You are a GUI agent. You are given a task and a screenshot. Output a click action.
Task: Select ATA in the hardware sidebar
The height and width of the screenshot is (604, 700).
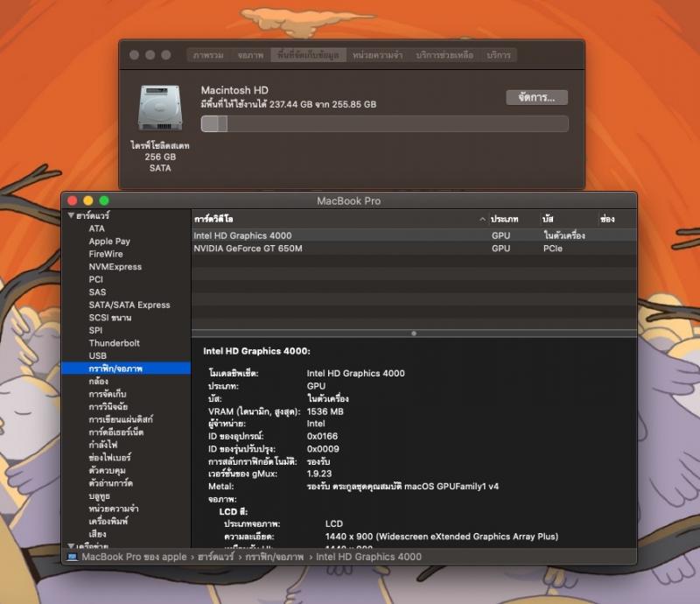(97, 228)
